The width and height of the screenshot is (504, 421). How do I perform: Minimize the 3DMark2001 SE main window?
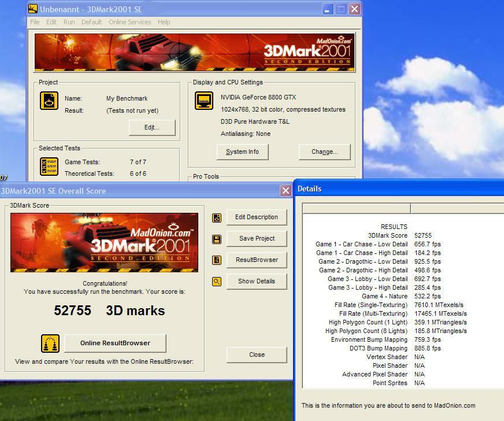tap(328, 9)
